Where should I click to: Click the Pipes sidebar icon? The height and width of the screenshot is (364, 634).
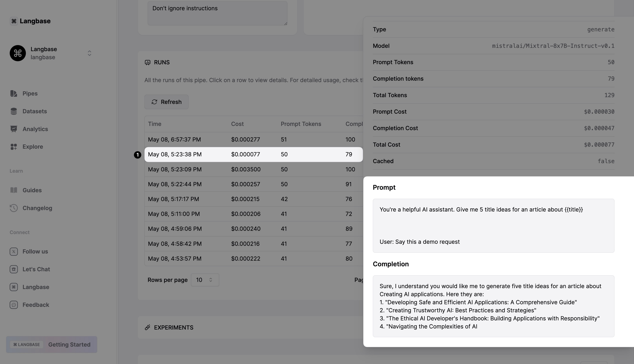coord(14,93)
